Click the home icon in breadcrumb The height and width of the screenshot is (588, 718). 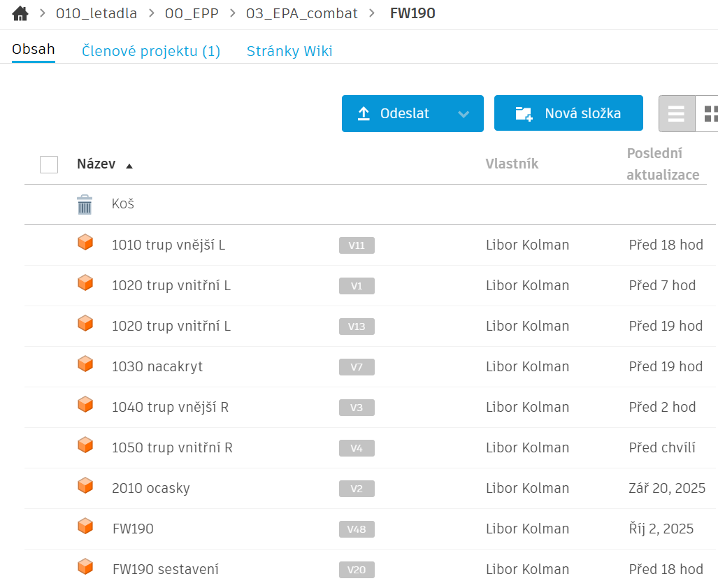[x=20, y=13]
